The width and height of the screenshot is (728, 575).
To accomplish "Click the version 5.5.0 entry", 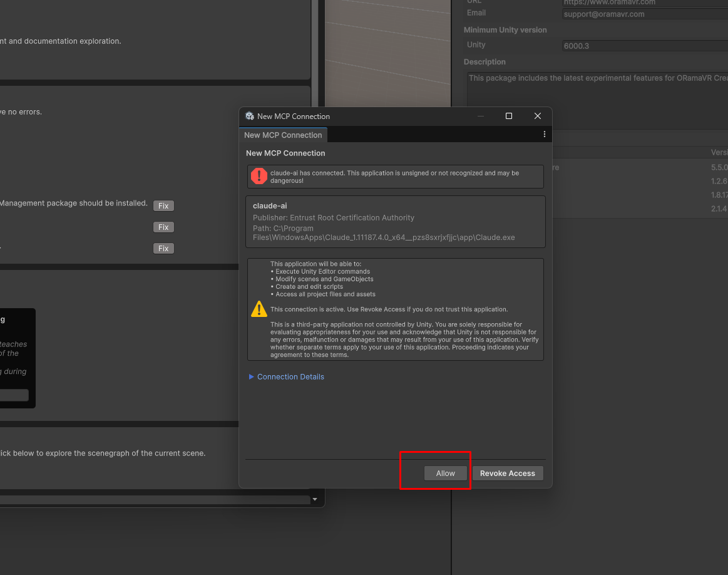I will pyautogui.click(x=719, y=167).
